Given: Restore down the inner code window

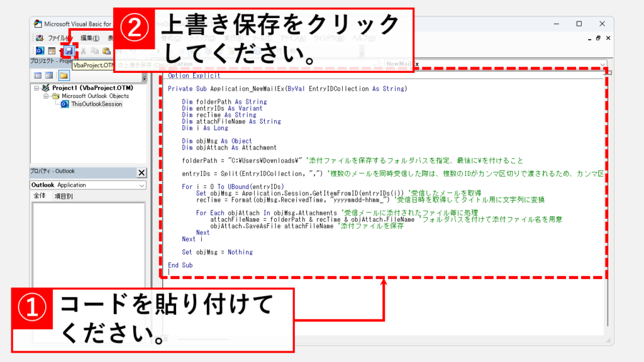Looking at the screenshot, I should click(x=599, y=38).
